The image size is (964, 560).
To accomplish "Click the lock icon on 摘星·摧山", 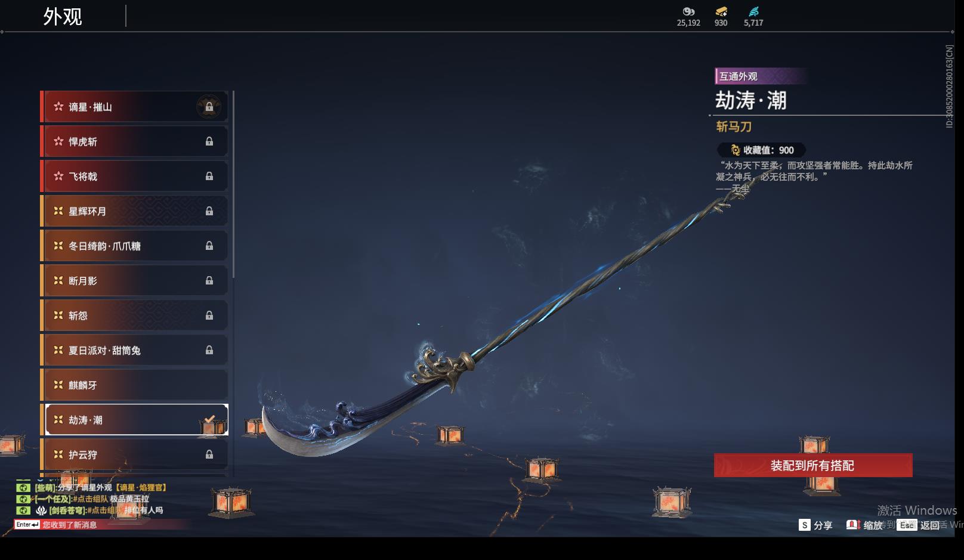I will coord(209,107).
